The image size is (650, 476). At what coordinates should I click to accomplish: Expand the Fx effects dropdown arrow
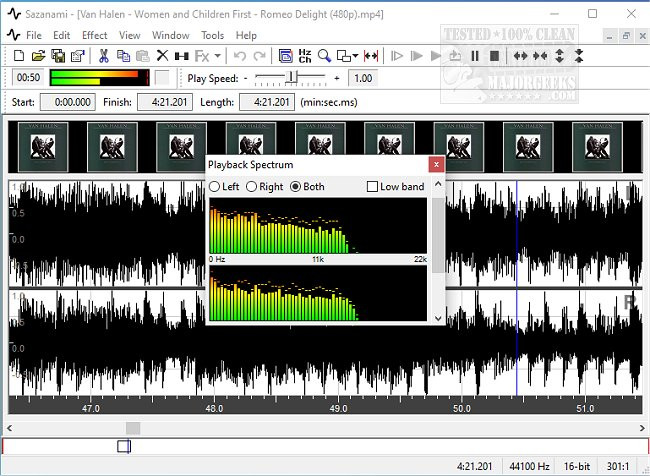click(220, 56)
